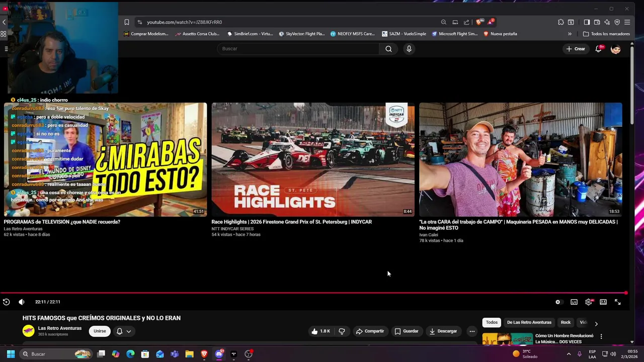Viewport: 644px width, 362px height.
Task: Click the replay video button
Action: 6,302
